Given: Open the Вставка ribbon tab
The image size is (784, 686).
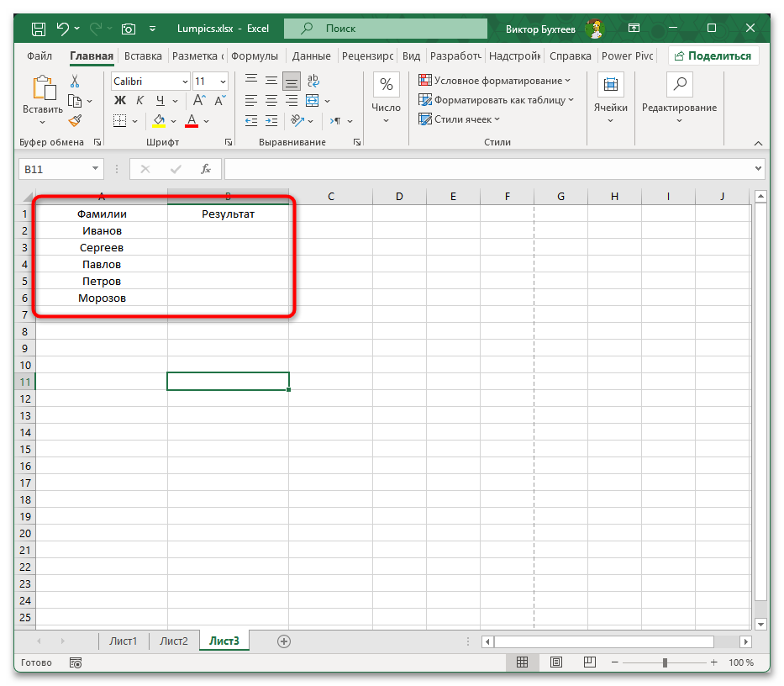Looking at the screenshot, I should point(143,56).
